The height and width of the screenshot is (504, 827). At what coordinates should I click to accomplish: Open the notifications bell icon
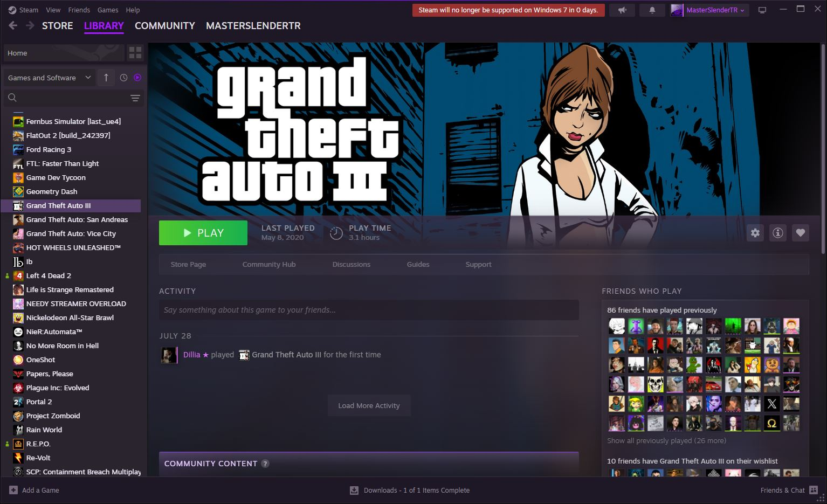pyautogui.click(x=652, y=10)
